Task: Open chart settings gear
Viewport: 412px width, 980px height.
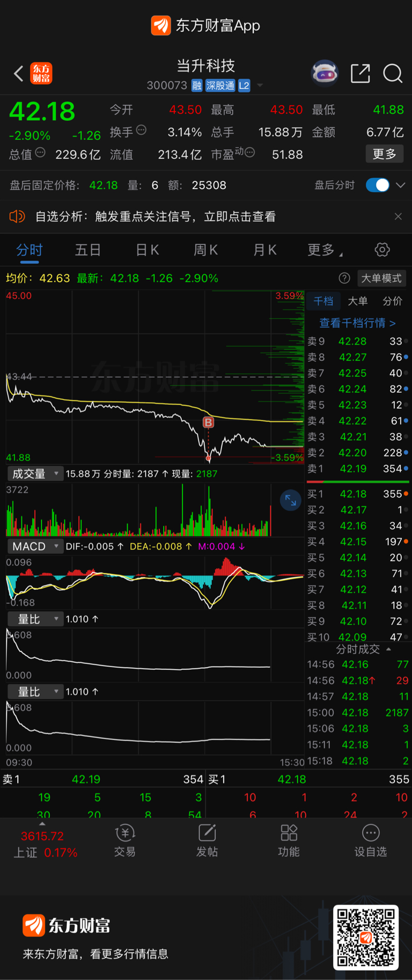Action: (382, 250)
